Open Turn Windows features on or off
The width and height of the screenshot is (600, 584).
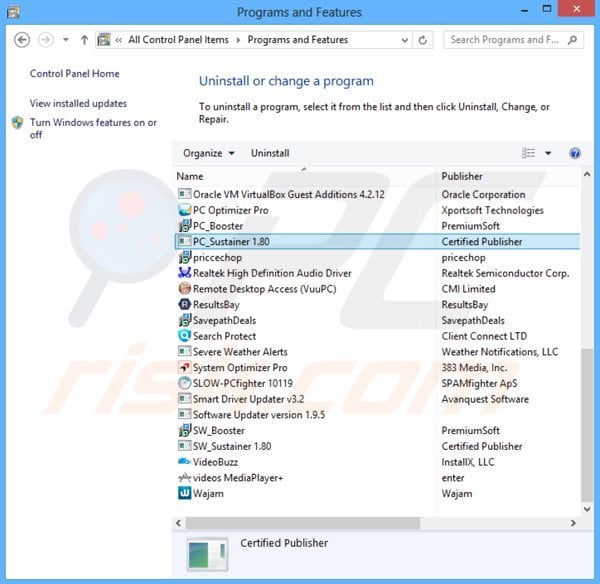pos(93,128)
